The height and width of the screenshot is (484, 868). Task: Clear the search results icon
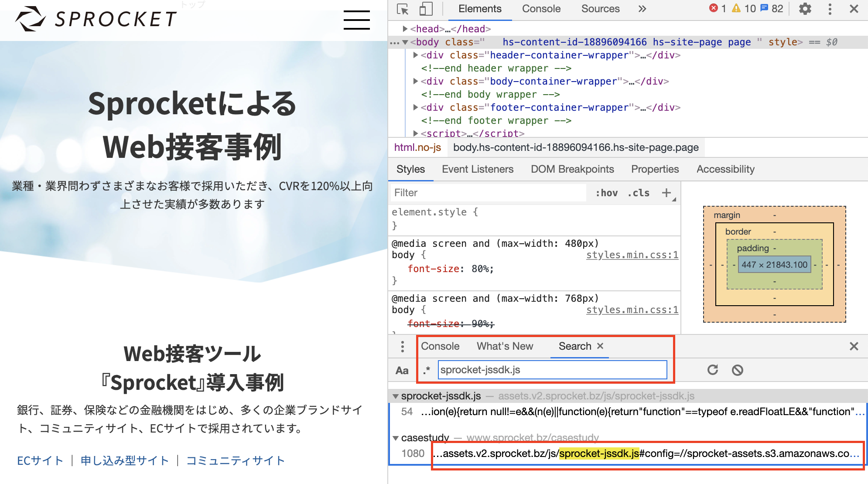(737, 370)
